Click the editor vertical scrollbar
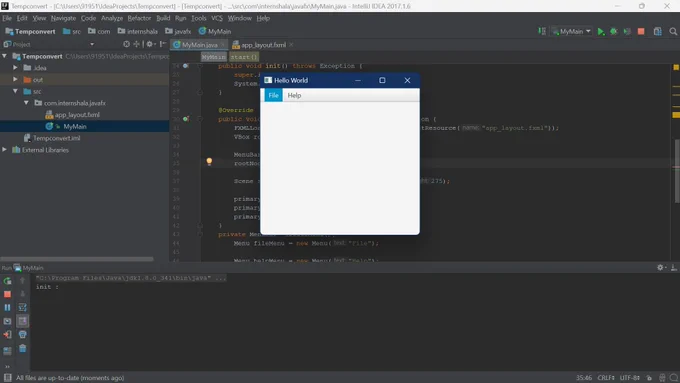Screen dimensions: 680x383 click(x=677, y=171)
